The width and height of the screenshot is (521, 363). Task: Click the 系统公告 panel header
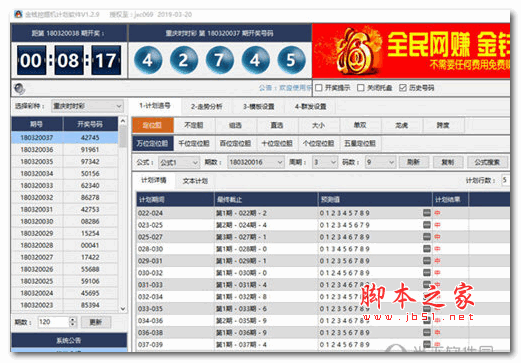click(69, 340)
